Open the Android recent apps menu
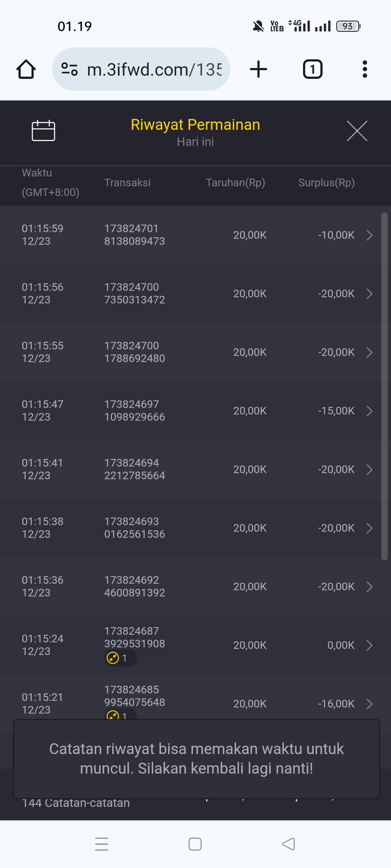The height and width of the screenshot is (868, 391). coord(102,844)
